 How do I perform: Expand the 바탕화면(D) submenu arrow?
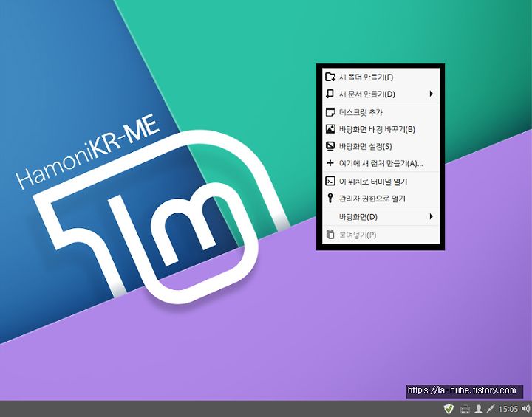pos(432,216)
